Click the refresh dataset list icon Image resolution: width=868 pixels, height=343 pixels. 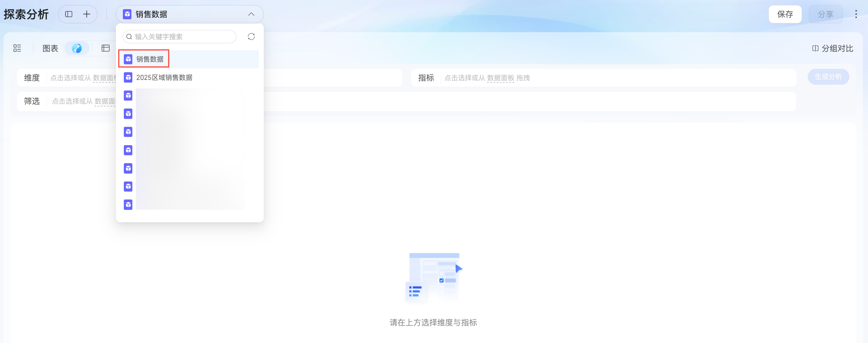[x=251, y=36]
